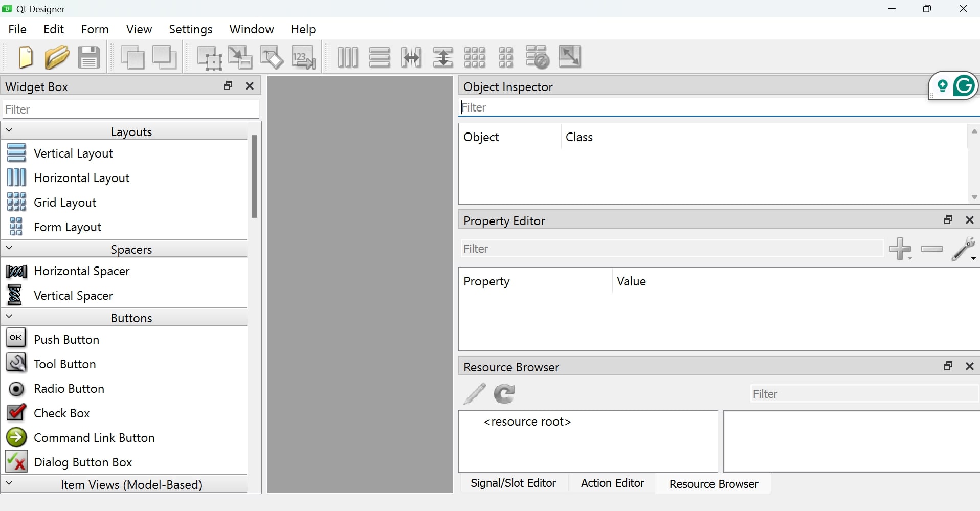The width and height of the screenshot is (980, 511).
Task: Save the current form
Action: (90, 57)
